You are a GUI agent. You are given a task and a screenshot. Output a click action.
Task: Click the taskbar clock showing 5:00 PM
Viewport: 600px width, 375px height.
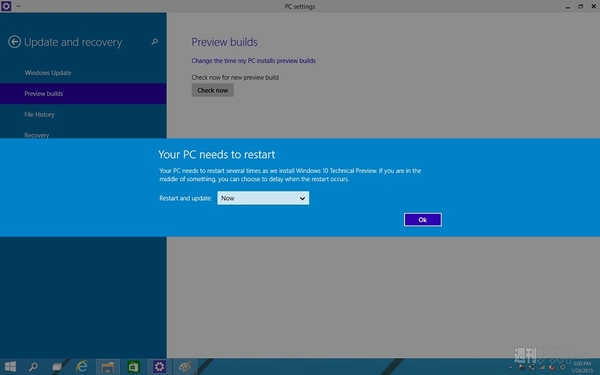coord(582,367)
